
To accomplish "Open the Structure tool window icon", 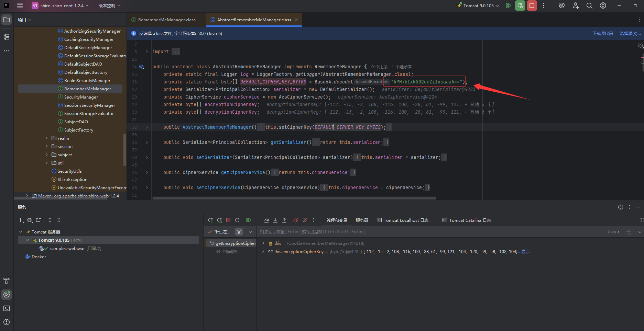I will tap(7, 37).
